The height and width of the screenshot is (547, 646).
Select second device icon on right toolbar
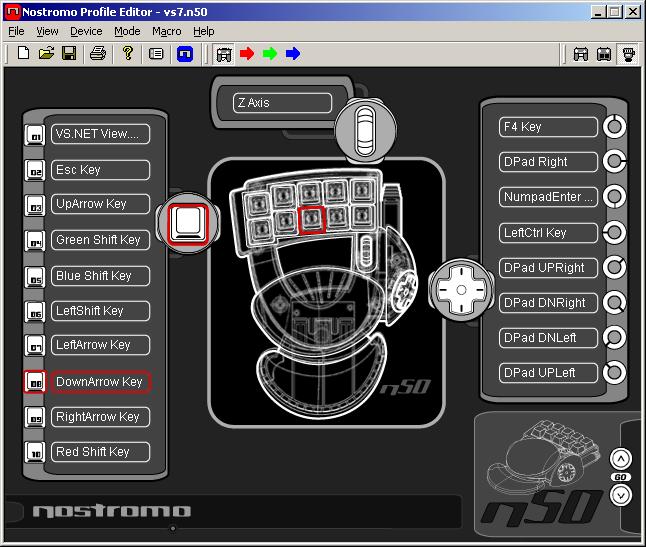pos(604,54)
